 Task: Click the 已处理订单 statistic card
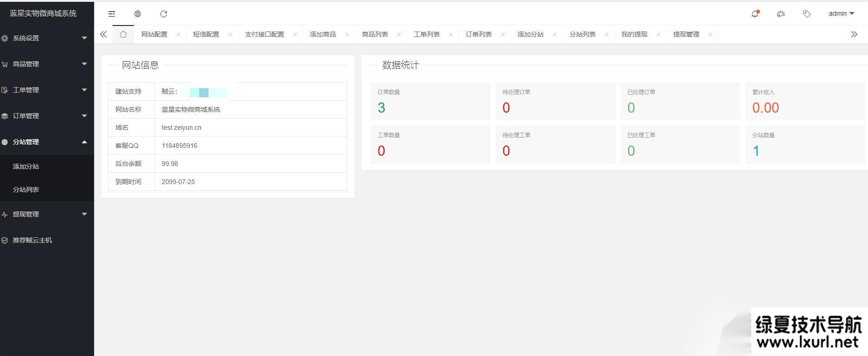[x=680, y=101]
